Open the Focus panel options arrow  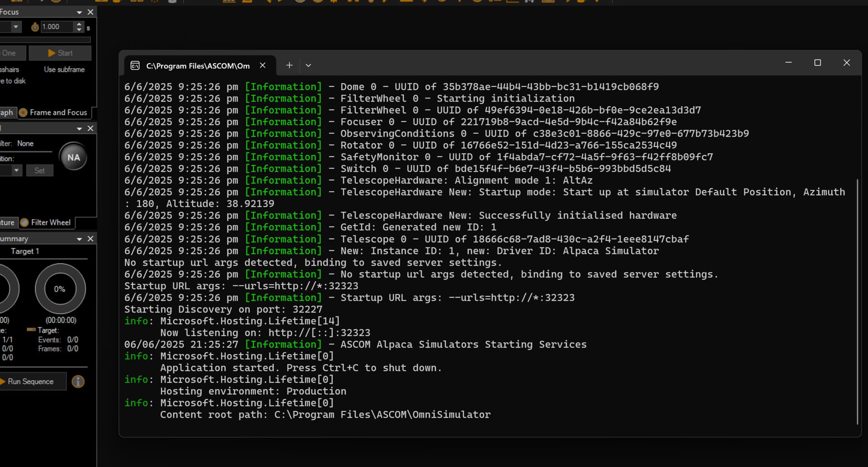click(79, 12)
